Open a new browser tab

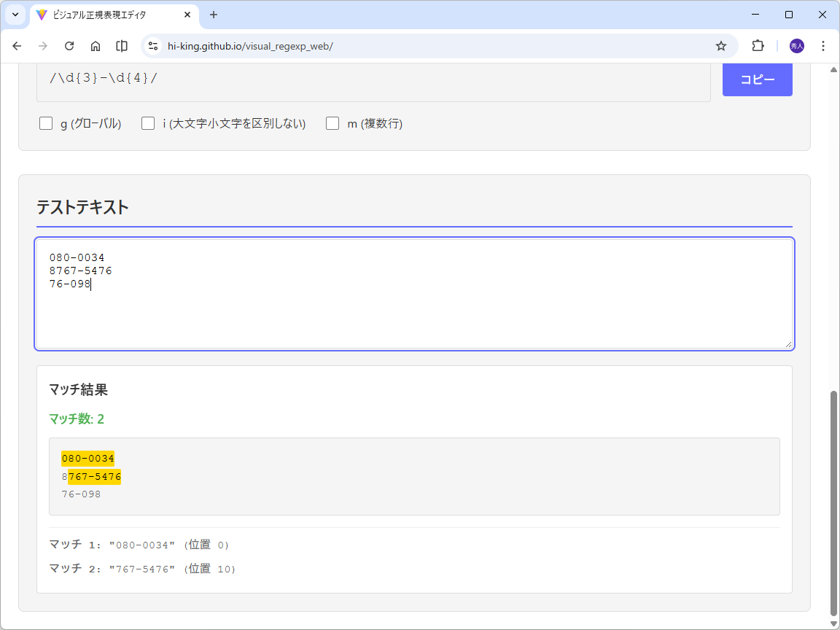(x=213, y=15)
